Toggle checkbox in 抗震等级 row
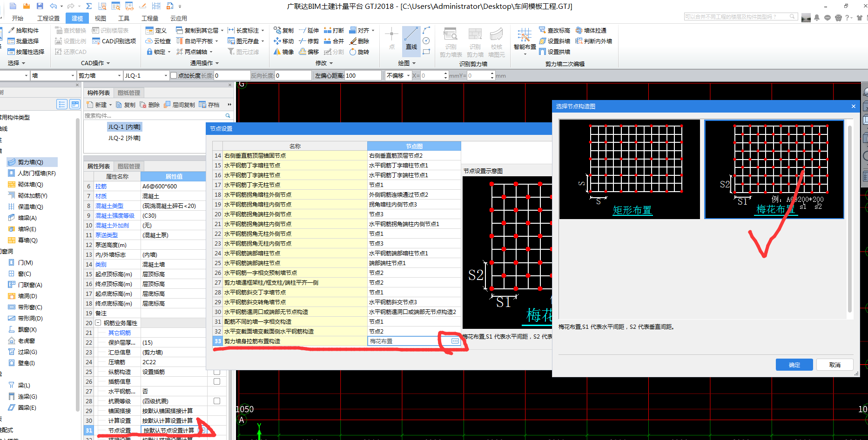 pos(216,401)
